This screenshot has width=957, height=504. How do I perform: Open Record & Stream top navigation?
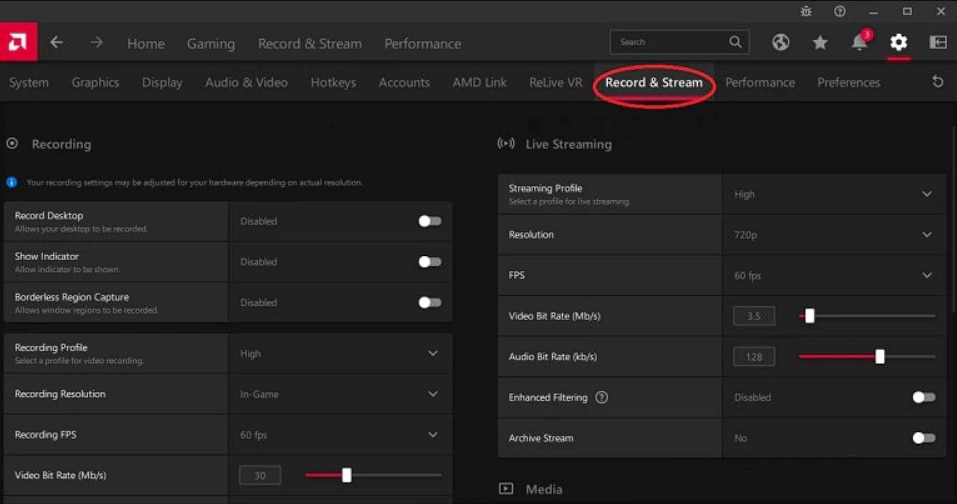tap(309, 43)
